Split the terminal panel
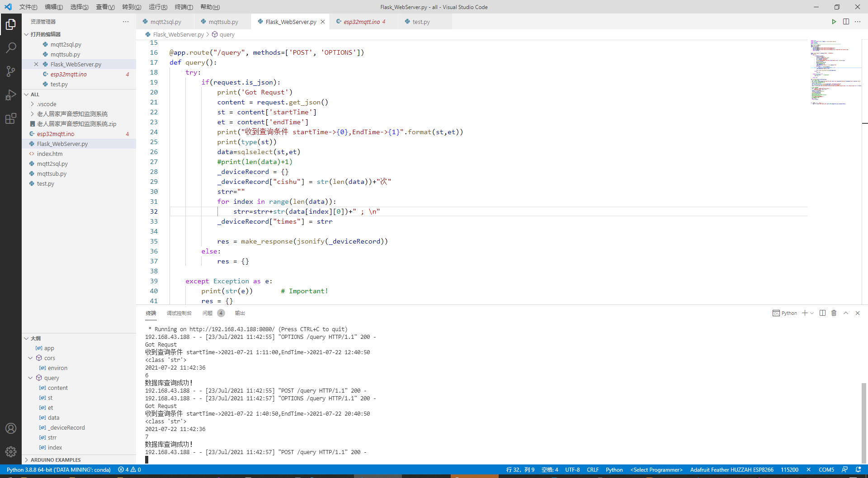This screenshot has height=478, width=868. (822, 313)
